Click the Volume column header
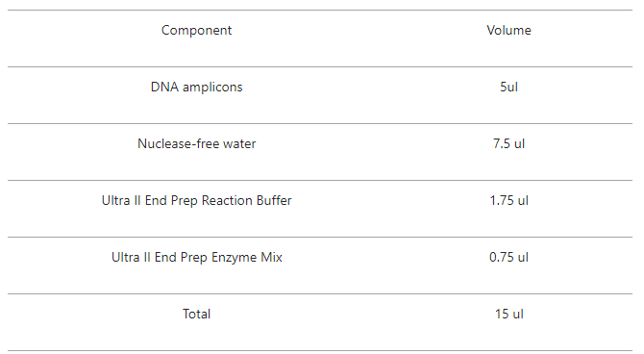This screenshot has height=354, width=644. point(508,30)
